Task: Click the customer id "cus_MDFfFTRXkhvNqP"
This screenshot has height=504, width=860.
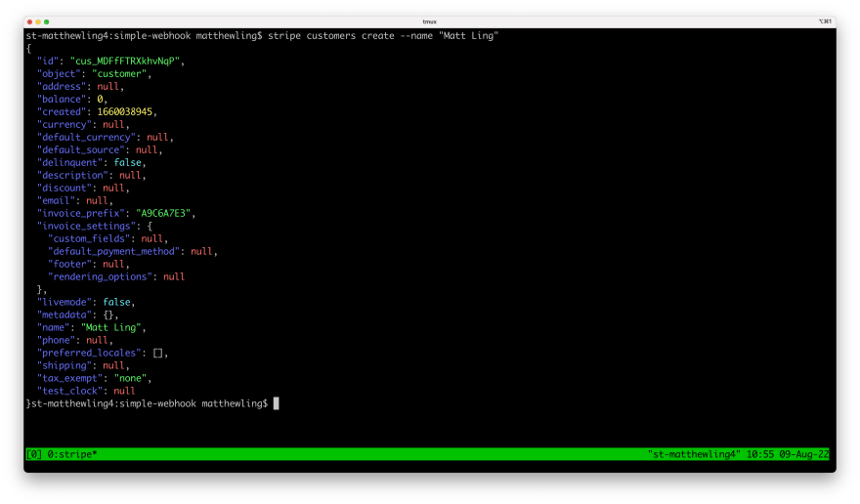Action: click(125, 61)
